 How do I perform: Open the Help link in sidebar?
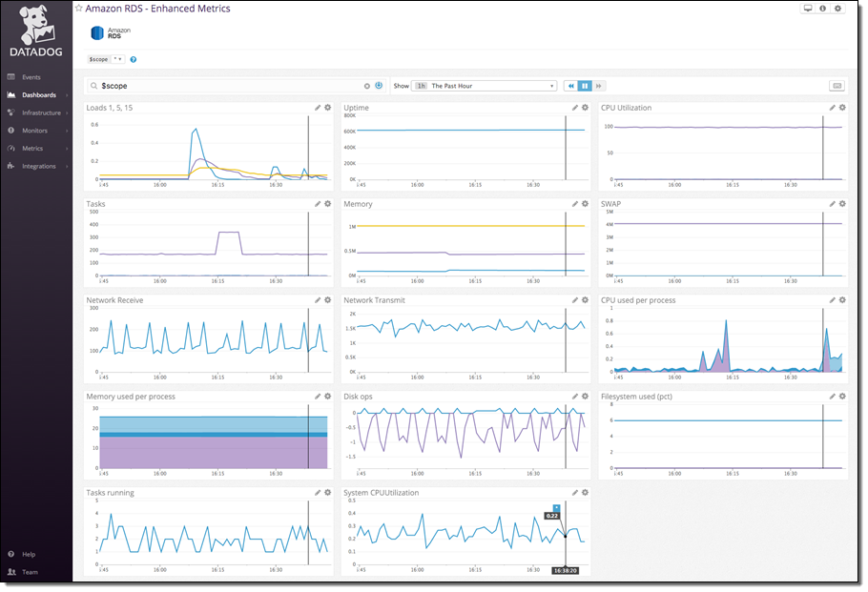pos(29,554)
